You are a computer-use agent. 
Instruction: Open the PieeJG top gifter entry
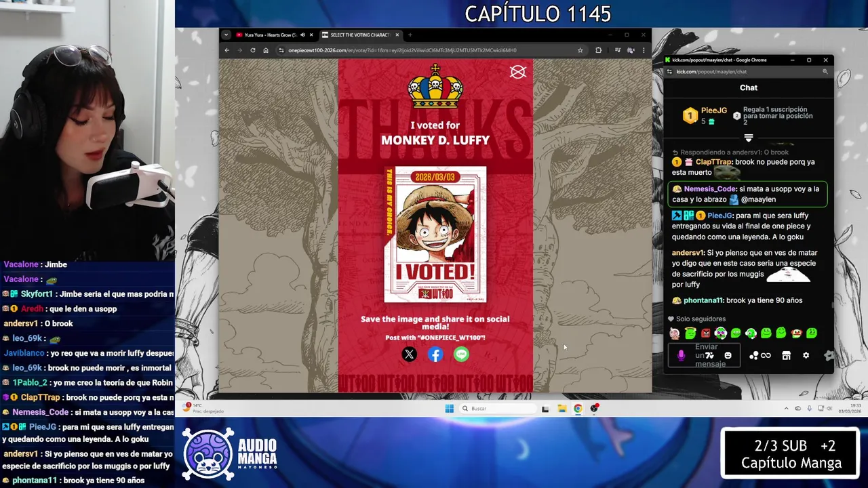(x=705, y=115)
